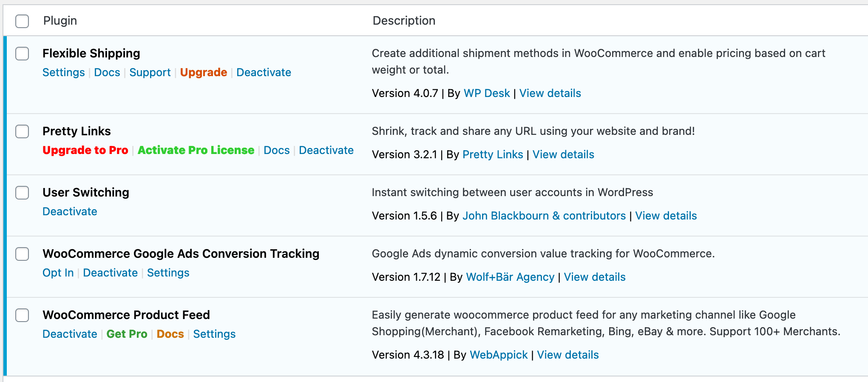Check the select-all plugins checkbox in header
The width and height of the screenshot is (868, 382).
coord(22,21)
